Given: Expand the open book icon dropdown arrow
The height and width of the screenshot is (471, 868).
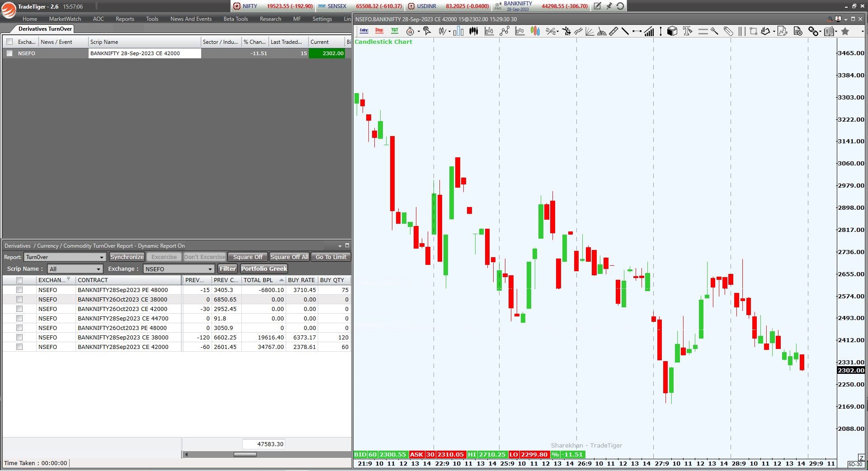Looking at the screenshot, I should click(836, 32).
